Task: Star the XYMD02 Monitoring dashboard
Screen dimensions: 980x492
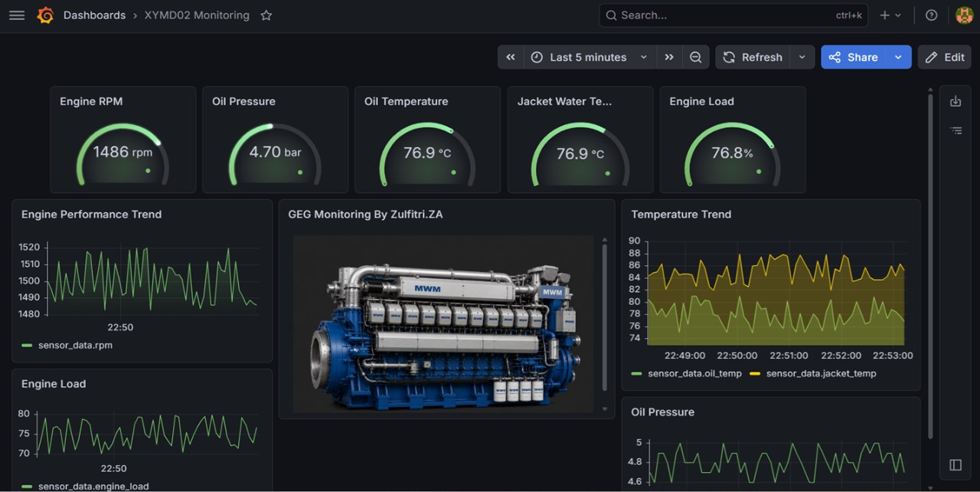Action: click(x=266, y=15)
